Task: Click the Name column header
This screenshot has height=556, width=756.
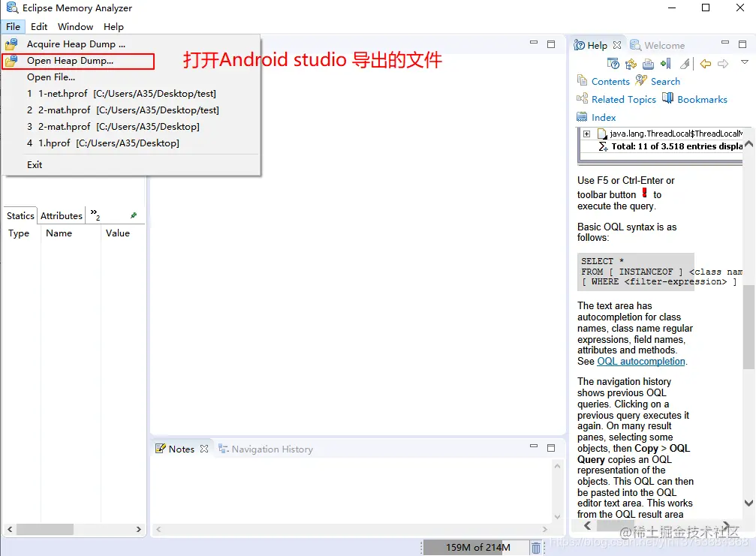Action: click(71, 233)
